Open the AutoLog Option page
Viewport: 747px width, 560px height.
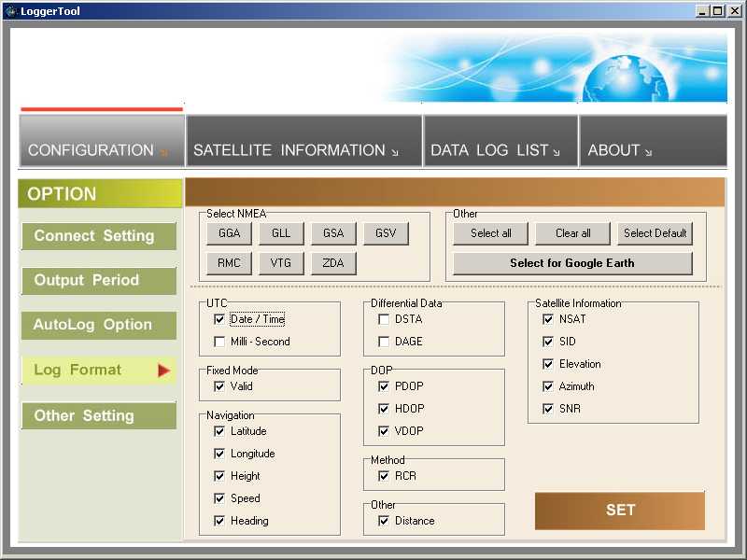click(x=98, y=325)
